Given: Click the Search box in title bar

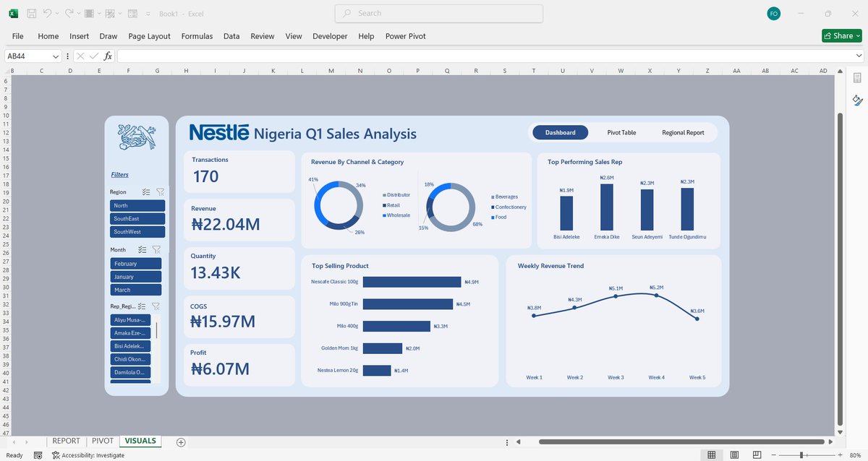Looking at the screenshot, I should 439,13.
